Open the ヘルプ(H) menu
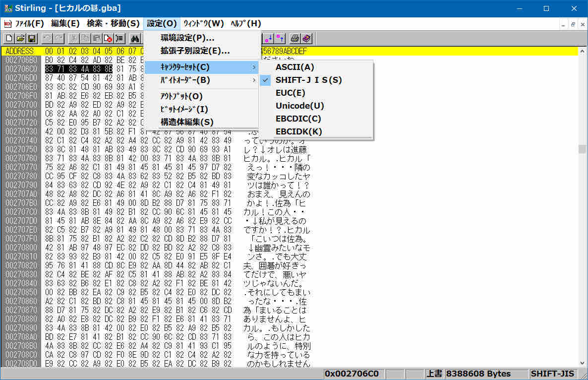This screenshot has width=588, height=380. [x=245, y=24]
